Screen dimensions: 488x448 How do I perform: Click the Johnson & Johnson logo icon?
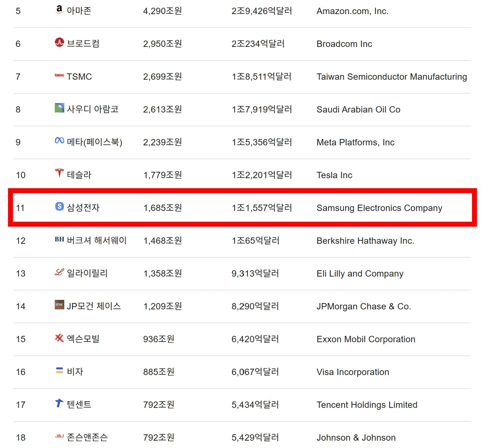click(59, 436)
